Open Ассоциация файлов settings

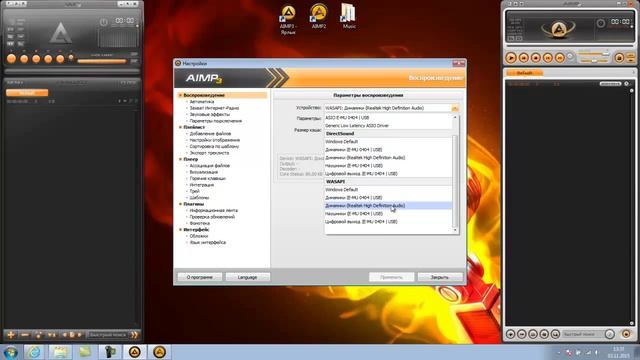pyautogui.click(x=209, y=166)
